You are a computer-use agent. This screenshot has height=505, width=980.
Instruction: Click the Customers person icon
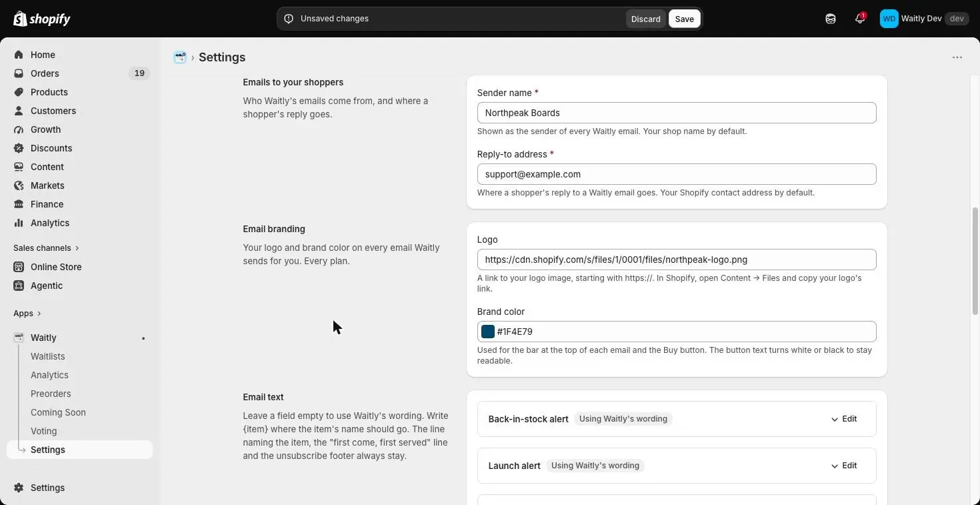point(19,111)
